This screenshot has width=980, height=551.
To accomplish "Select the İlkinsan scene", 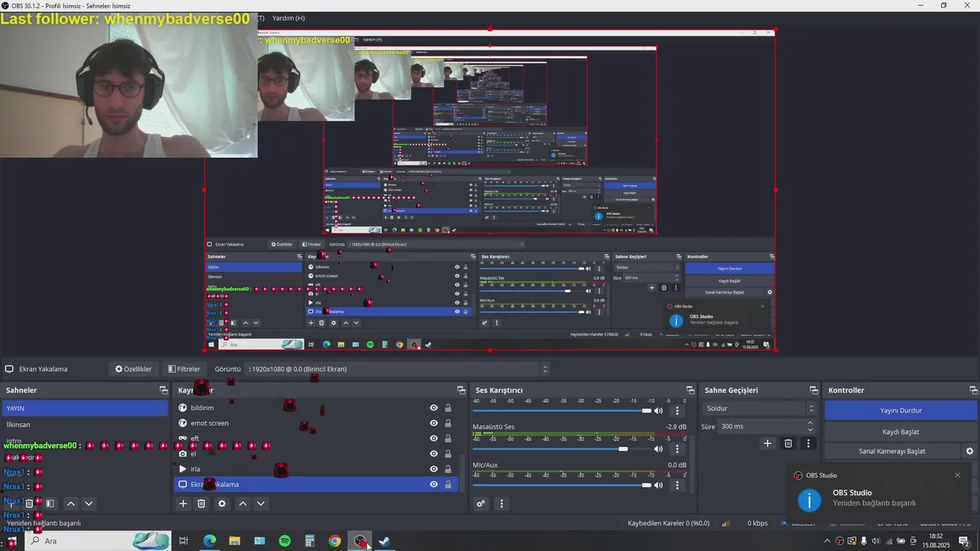I will (84, 425).
